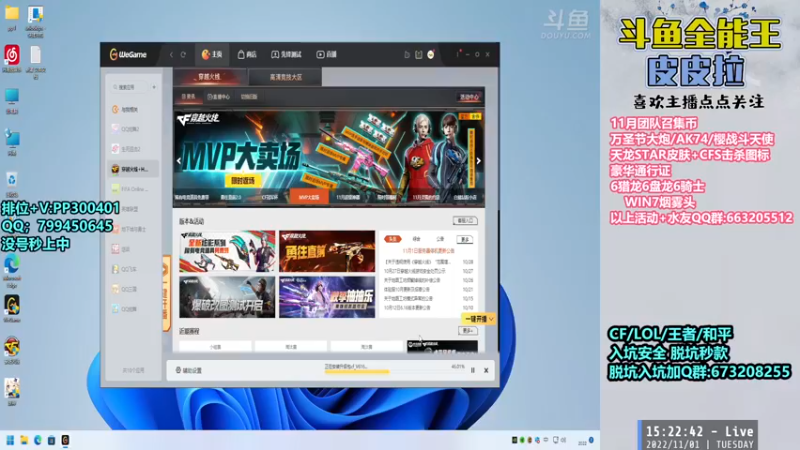Click the 活动中心 button
Viewport: 800px width, 450px height.
[469, 97]
